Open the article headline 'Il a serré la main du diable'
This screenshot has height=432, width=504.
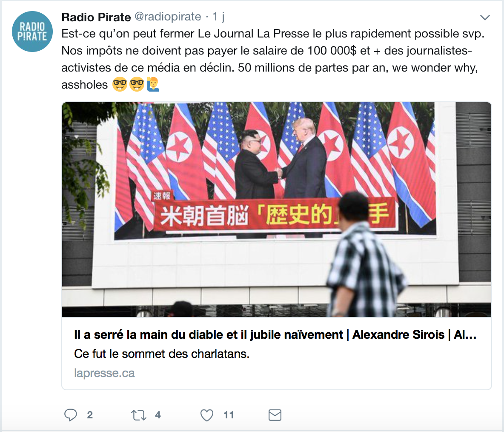[x=275, y=335]
